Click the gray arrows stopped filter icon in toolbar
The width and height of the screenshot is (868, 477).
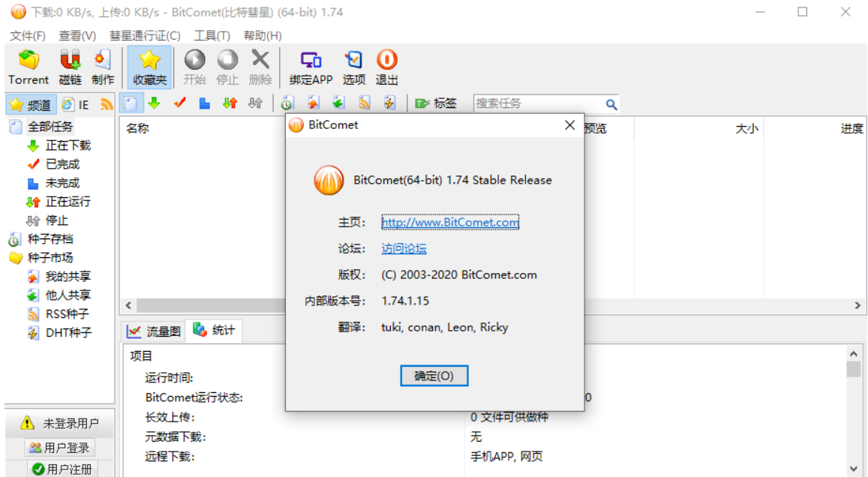pyautogui.click(x=255, y=103)
